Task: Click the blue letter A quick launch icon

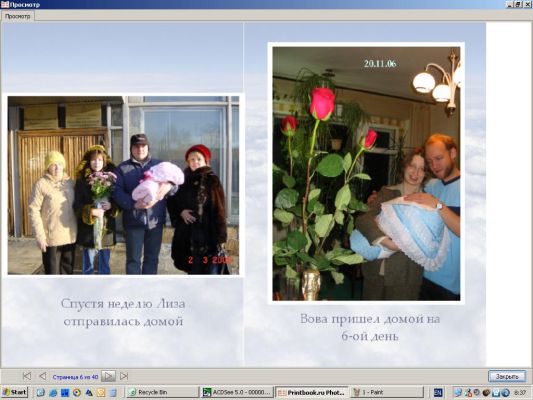Action: point(89,392)
